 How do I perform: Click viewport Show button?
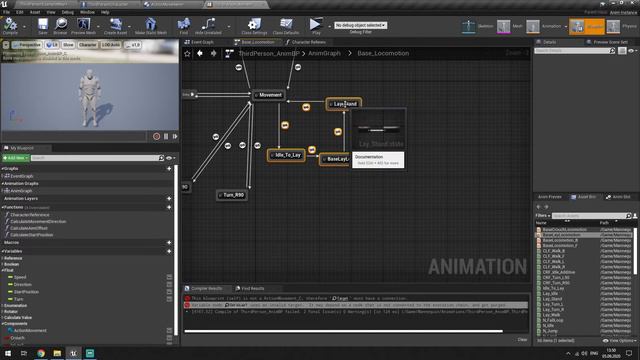tap(68, 45)
